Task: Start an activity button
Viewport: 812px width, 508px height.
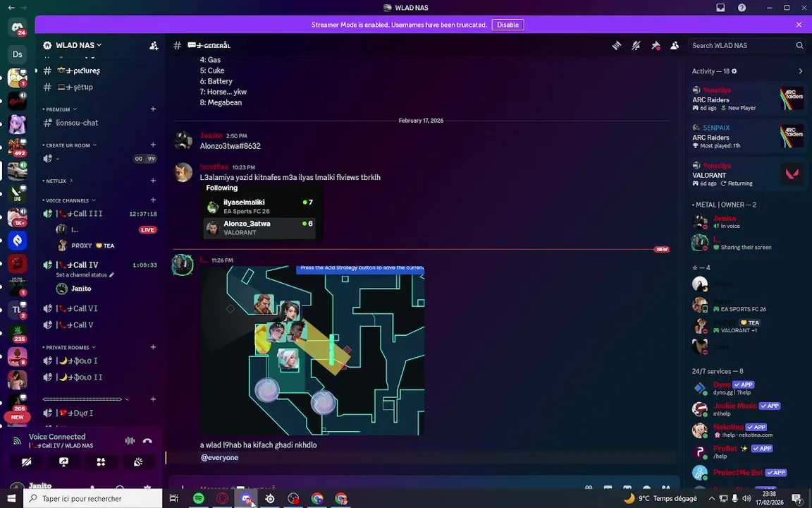Action: pos(101,462)
